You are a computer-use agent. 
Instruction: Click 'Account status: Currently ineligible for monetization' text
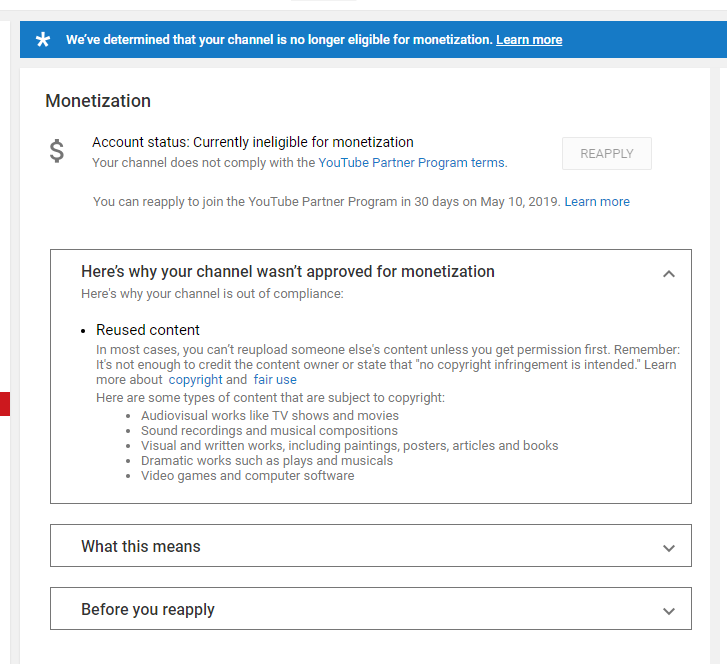click(x=253, y=142)
